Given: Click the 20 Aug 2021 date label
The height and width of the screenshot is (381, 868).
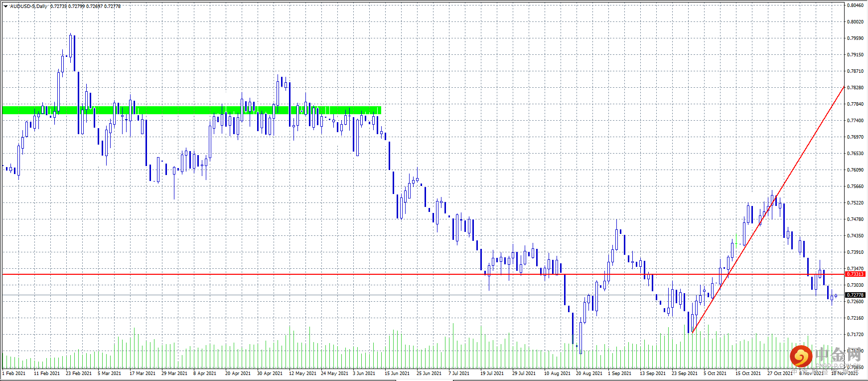Looking at the screenshot, I should [x=589, y=373].
